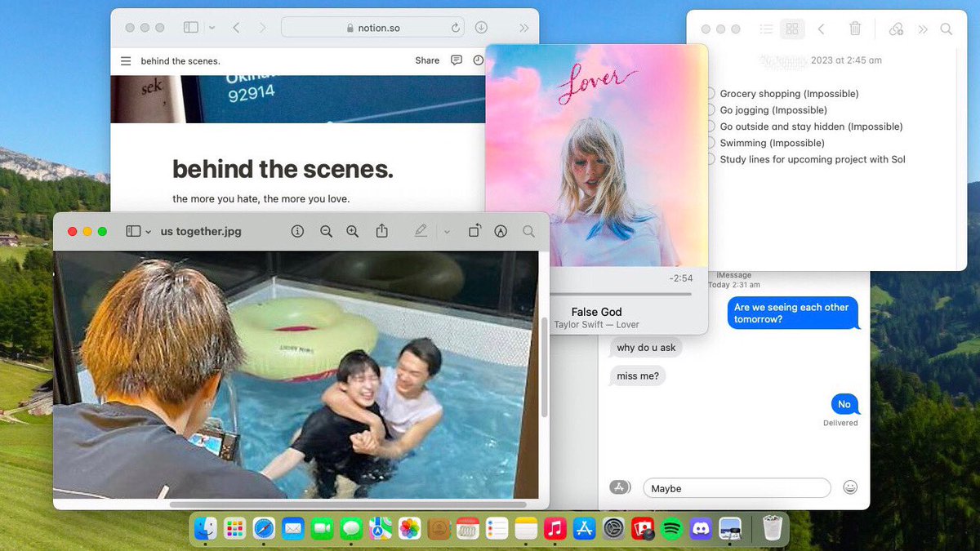
Task: Click the Share button in Notion
Action: pyautogui.click(x=427, y=60)
